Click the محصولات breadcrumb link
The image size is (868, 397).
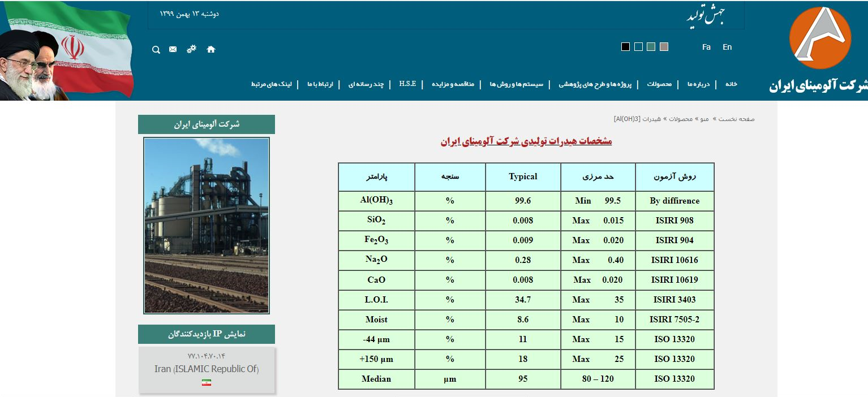(x=682, y=119)
